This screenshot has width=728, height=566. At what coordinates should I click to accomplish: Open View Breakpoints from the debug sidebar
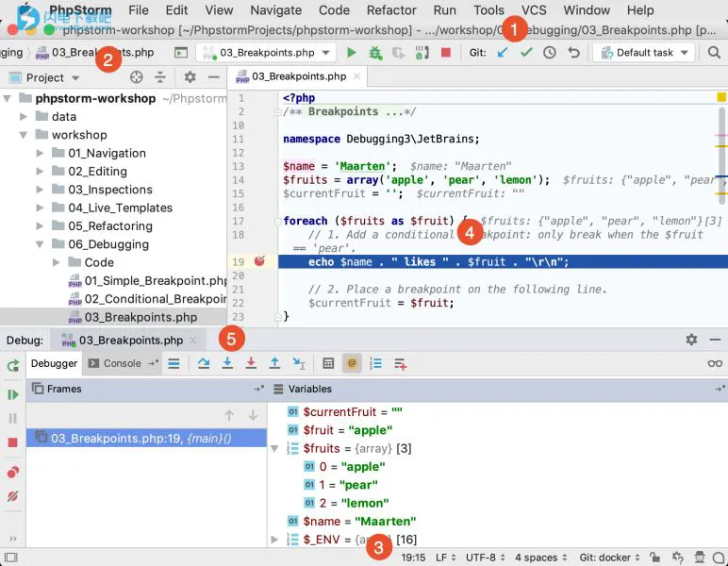point(12,472)
